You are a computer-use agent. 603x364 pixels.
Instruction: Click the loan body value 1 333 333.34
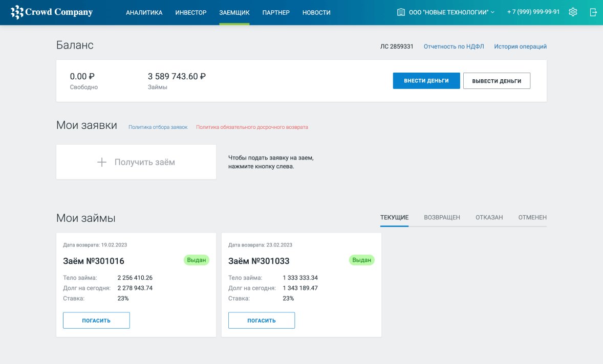tap(300, 278)
